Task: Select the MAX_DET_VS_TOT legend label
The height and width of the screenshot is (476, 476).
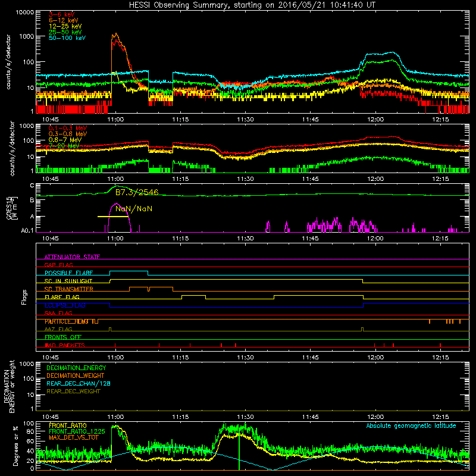Action: (74, 437)
